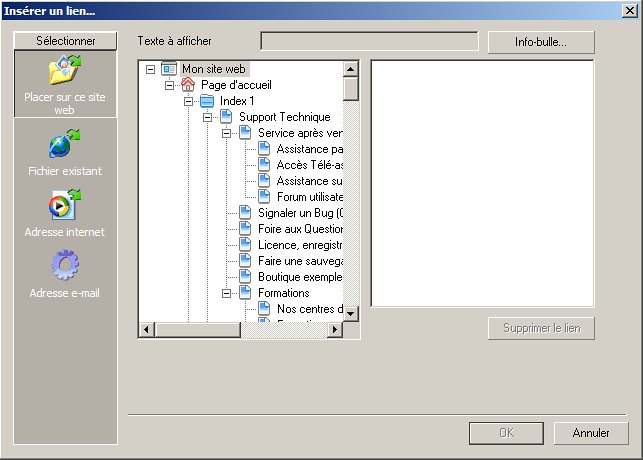Click the 'Support Technique' page icon
The width and height of the screenshot is (643, 460).
tap(226, 117)
